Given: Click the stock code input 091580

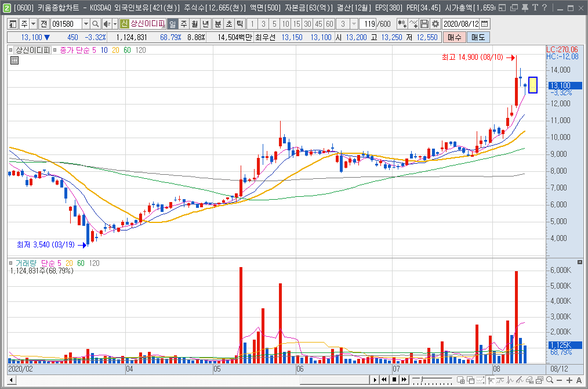Looking at the screenshot, I should (x=66, y=24).
